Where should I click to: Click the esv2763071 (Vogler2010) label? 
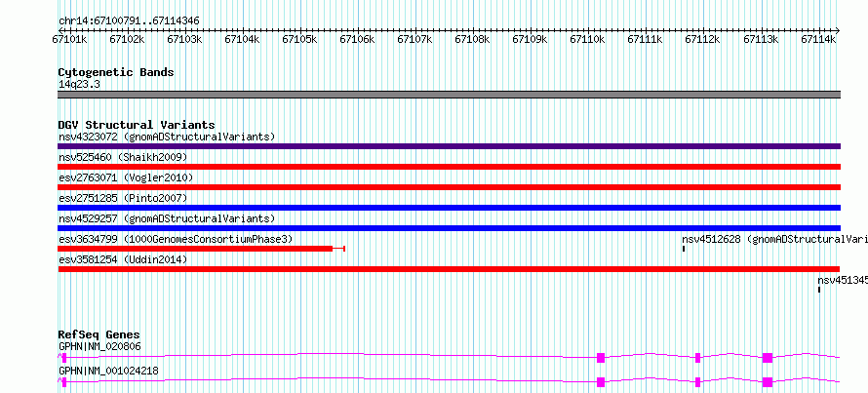coord(126,177)
